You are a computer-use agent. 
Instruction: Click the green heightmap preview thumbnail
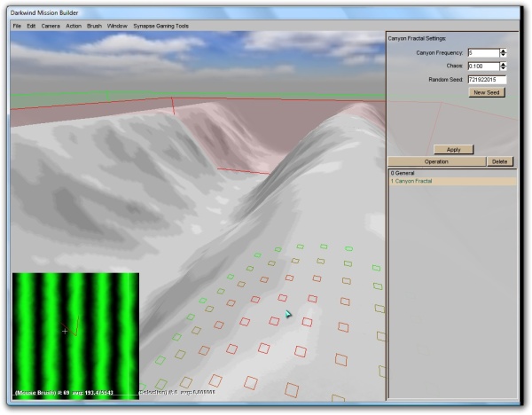(x=75, y=333)
